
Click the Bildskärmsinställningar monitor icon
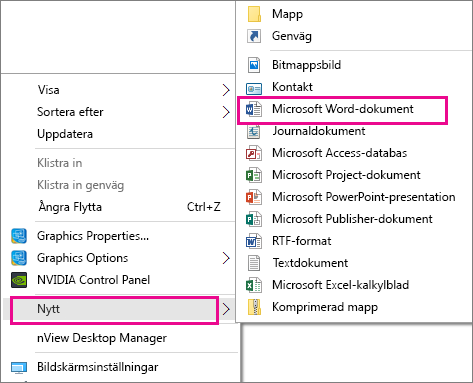coord(19,368)
